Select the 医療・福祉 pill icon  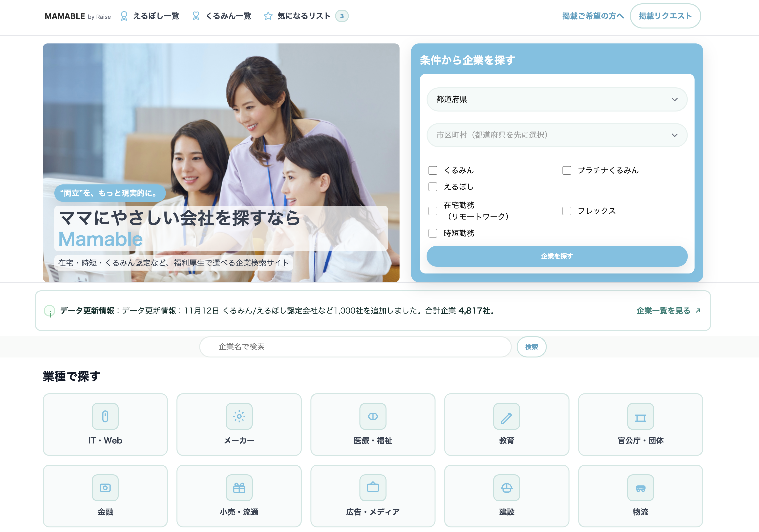point(372,416)
